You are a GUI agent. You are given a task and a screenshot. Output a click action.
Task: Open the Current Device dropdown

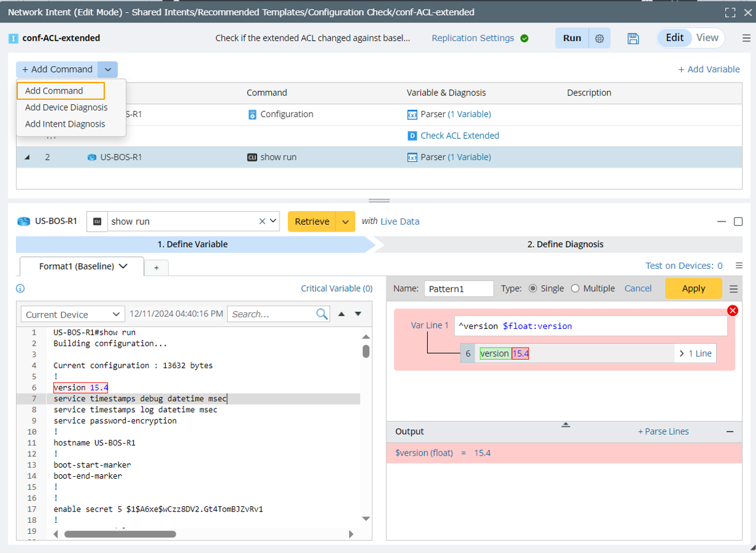(72, 314)
